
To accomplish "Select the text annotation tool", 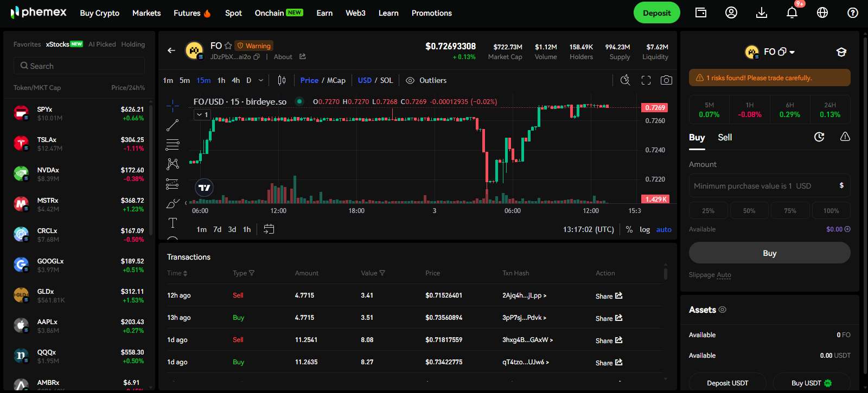I will [173, 223].
